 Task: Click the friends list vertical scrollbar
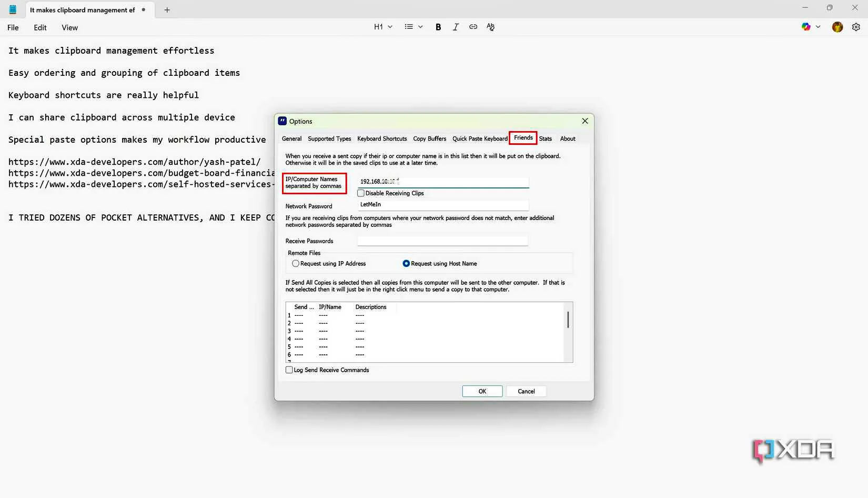(569, 320)
